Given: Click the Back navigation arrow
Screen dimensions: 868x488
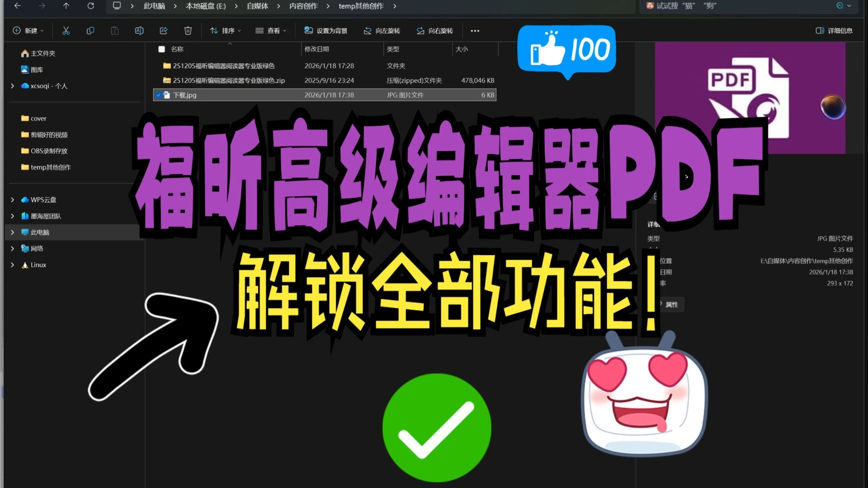Looking at the screenshot, I should point(17,6).
